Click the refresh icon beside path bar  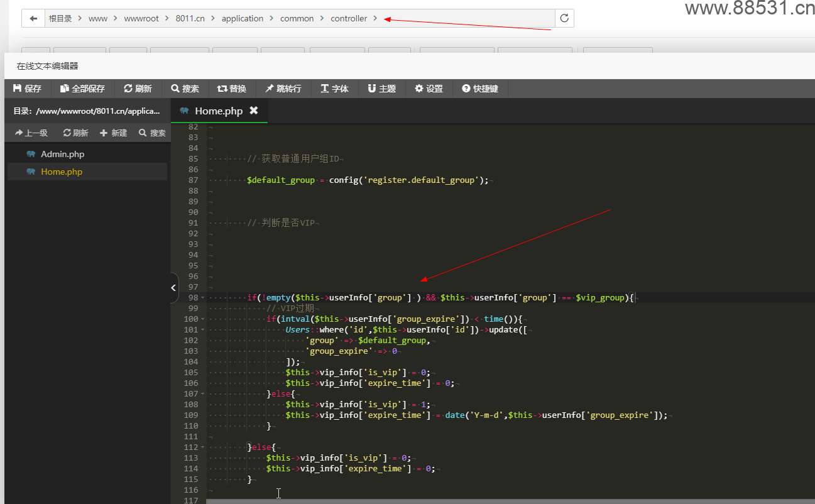564,18
